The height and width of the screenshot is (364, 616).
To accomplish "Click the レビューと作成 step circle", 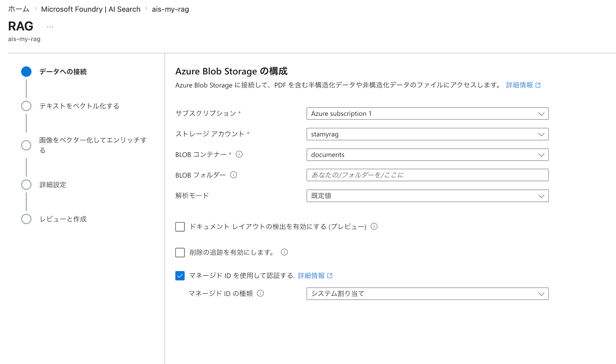I will tap(26, 219).
